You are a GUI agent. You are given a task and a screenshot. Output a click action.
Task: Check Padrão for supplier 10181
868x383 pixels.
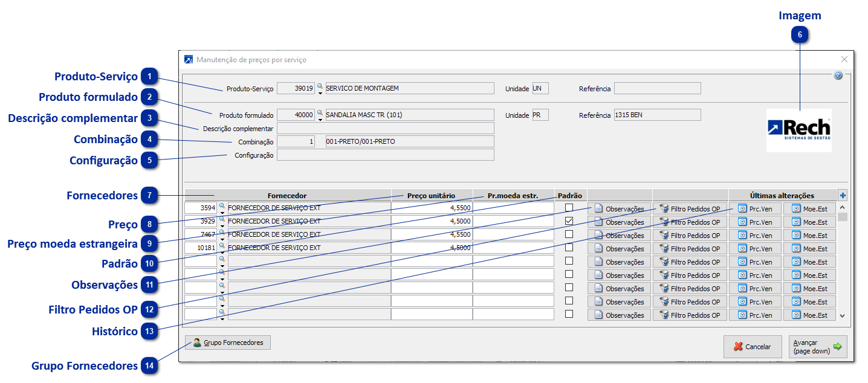tap(569, 248)
